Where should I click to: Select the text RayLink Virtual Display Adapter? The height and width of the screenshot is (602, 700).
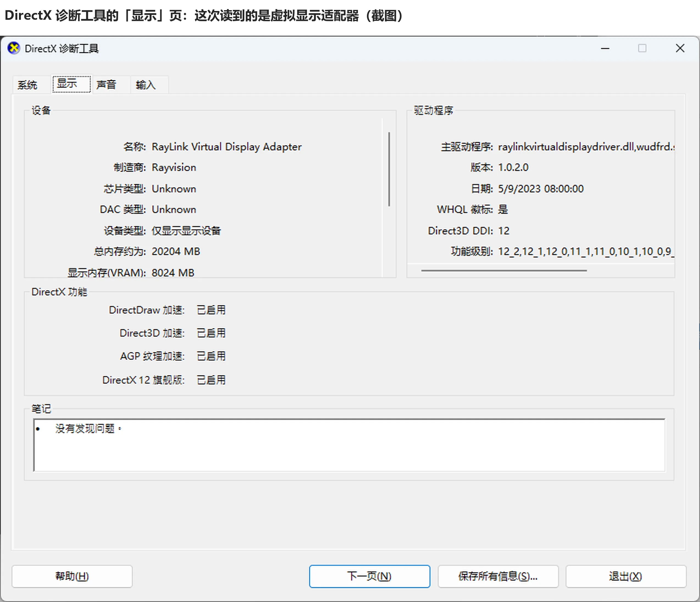[x=226, y=147]
